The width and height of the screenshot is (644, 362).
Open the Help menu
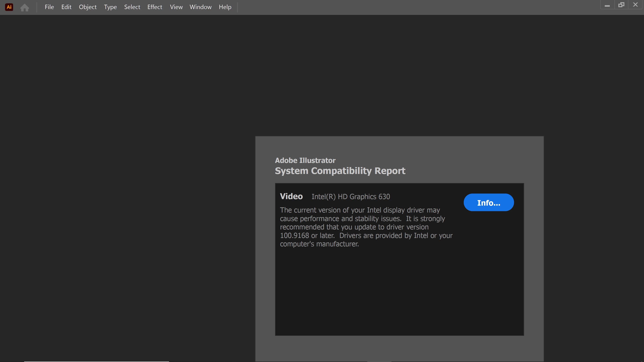click(x=225, y=7)
